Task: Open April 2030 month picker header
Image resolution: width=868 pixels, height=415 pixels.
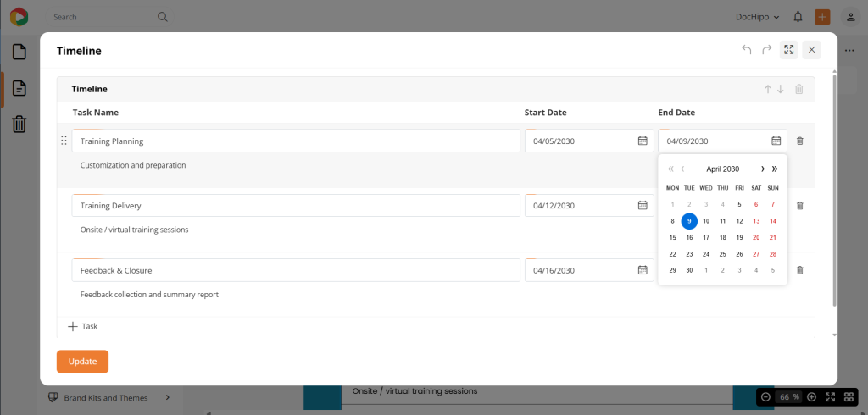Action: click(722, 169)
